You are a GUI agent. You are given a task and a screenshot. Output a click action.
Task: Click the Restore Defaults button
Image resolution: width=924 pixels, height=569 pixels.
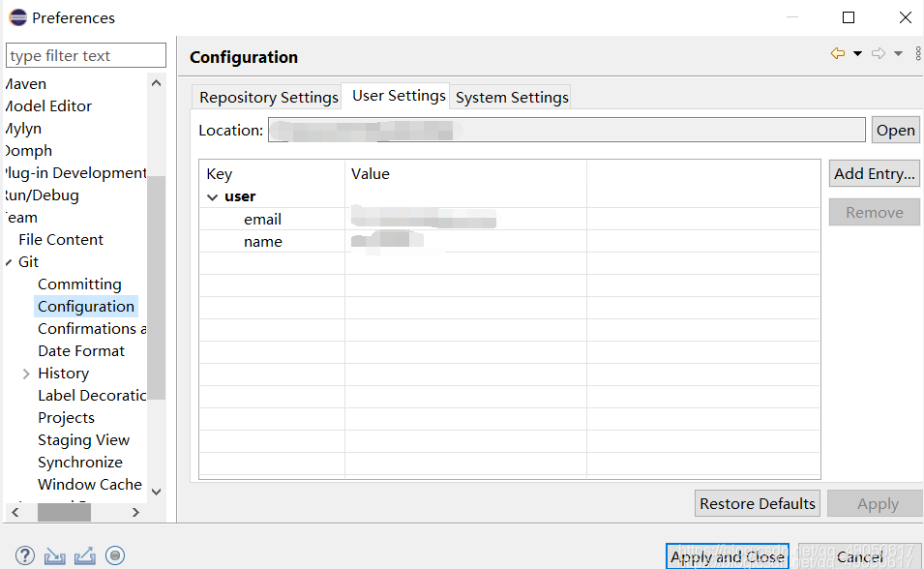pos(758,503)
